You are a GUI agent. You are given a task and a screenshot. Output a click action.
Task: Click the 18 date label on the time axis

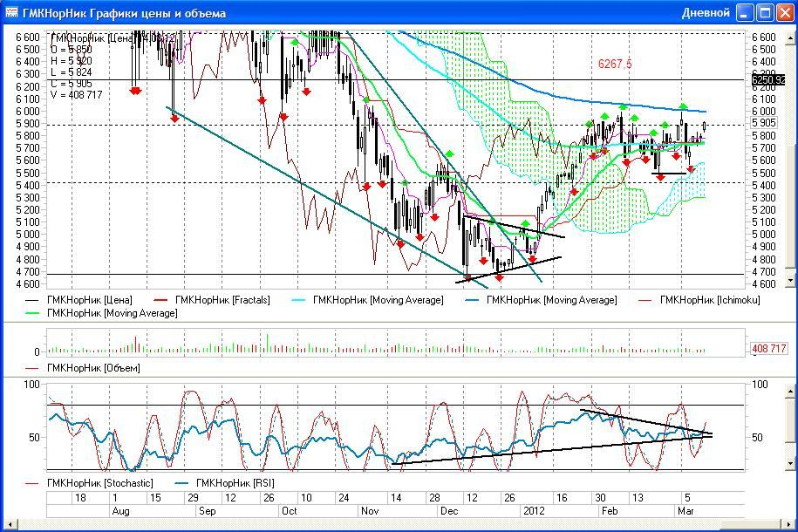[80, 498]
